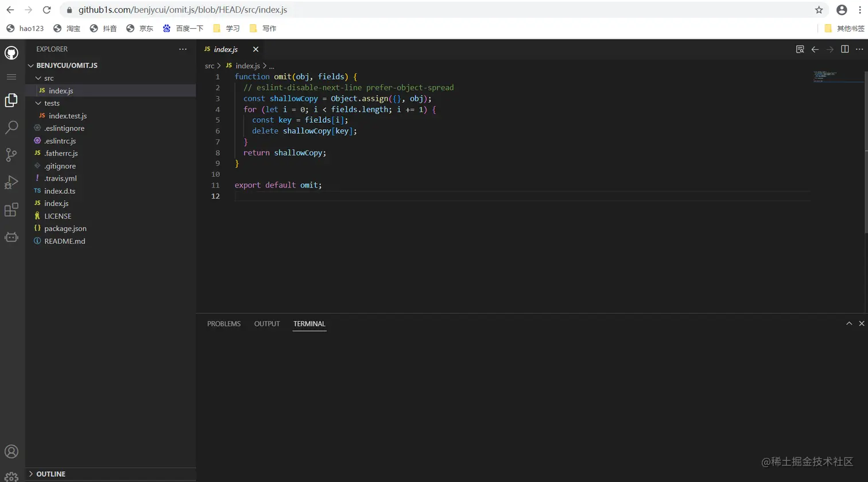
Task: Click the open changes icon in editor toolbar
Action: click(800, 49)
